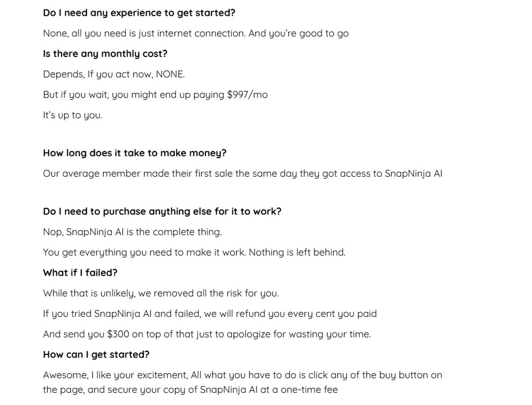This screenshot has width=532, height=405.
Task: Click the text 'It's up to you.'
Action: coord(73,115)
